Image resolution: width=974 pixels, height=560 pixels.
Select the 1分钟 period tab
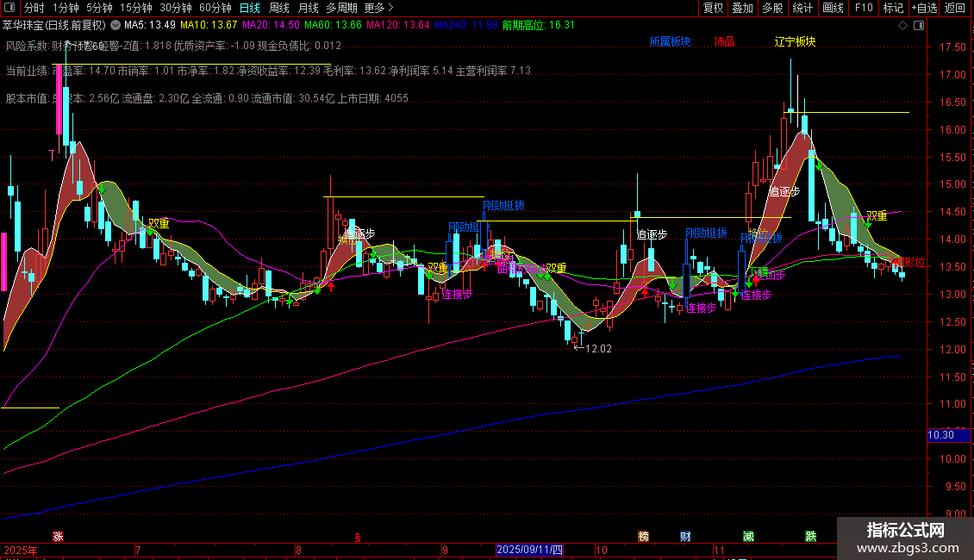pos(66,8)
